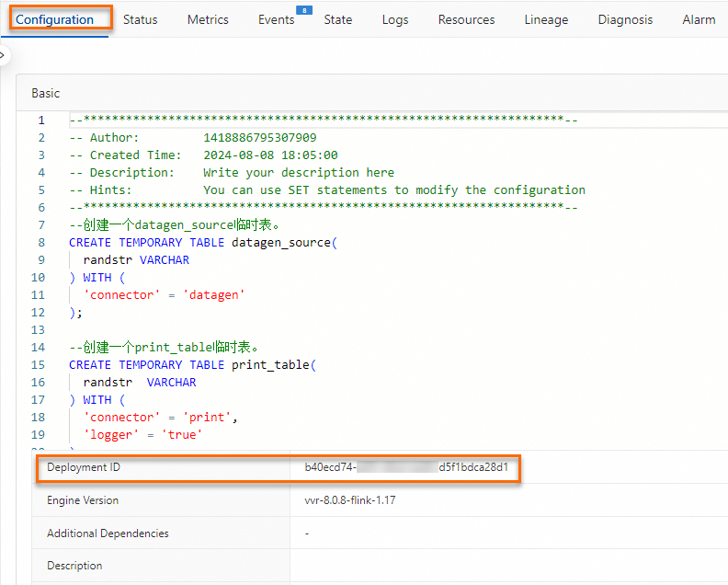Click line number 15 in the code editor
The height and width of the screenshot is (585, 728).
pyautogui.click(x=38, y=365)
